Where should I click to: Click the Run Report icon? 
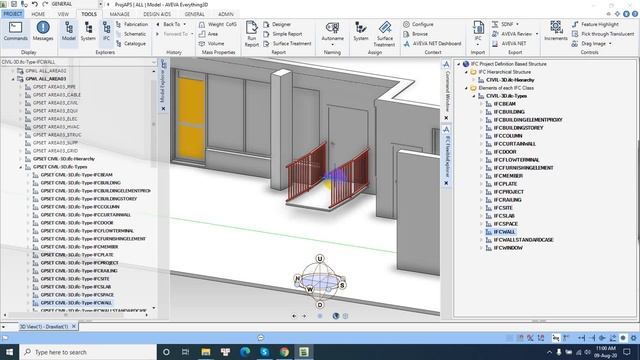pyautogui.click(x=251, y=34)
